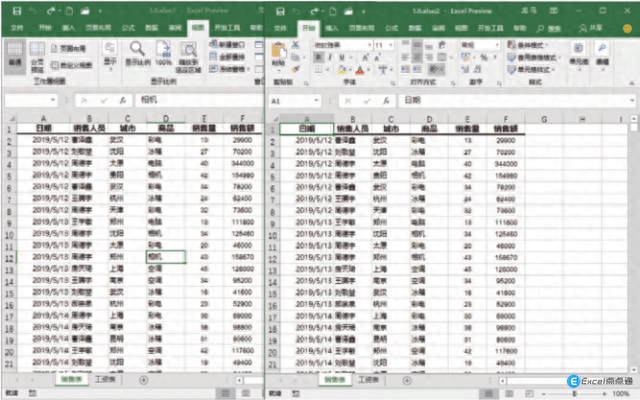Image resolution: width=640 pixels, height=400 pixels.
Task: Toggle Underline in right window ribbon
Action: point(342,58)
